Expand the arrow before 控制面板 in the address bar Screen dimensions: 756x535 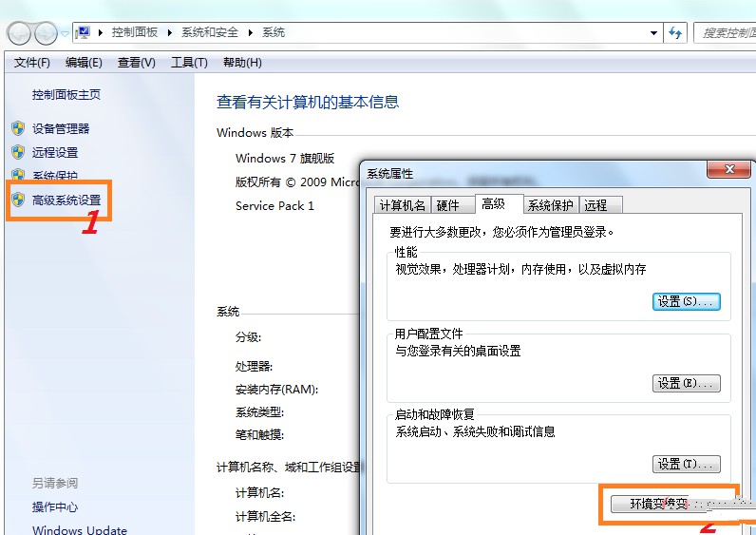click(x=101, y=33)
